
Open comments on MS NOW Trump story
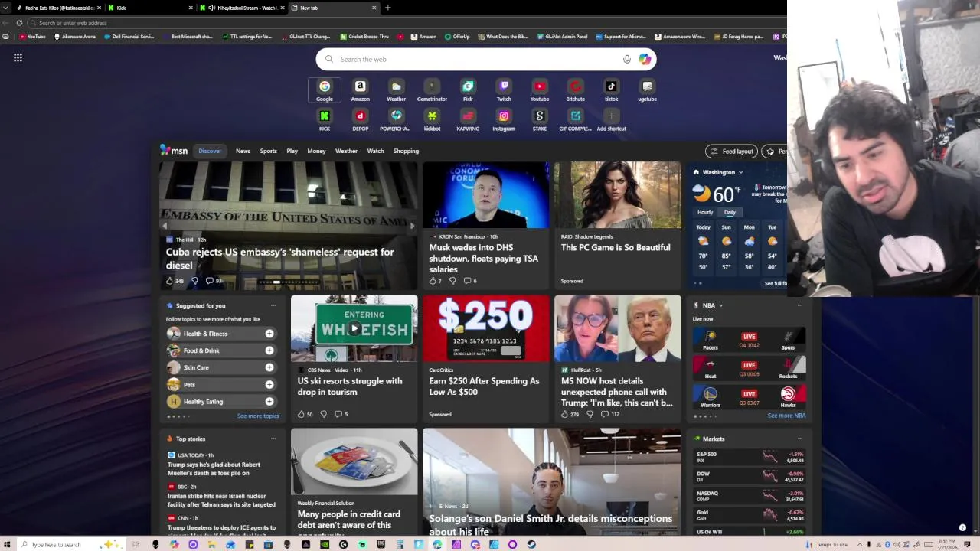point(605,414)
